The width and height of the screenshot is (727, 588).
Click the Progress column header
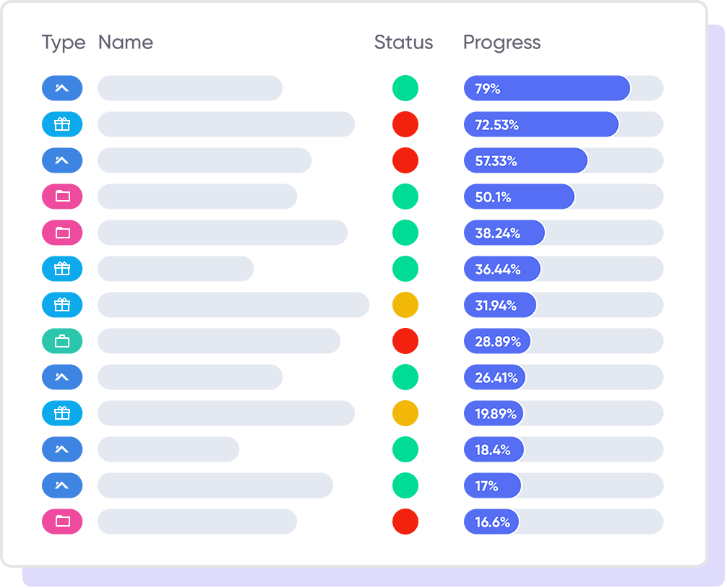(502, 43)
